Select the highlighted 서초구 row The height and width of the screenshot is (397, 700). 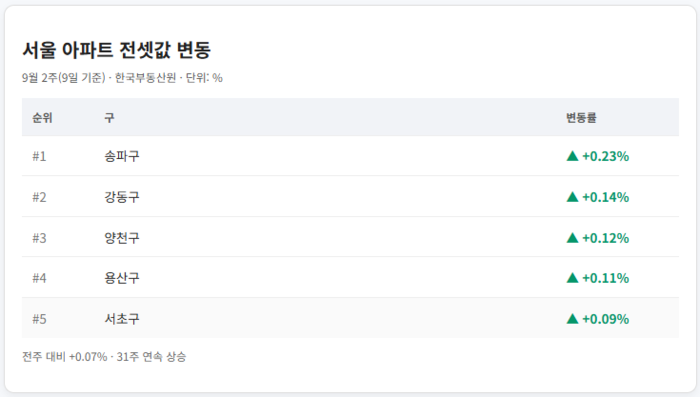tap(350, 318)
